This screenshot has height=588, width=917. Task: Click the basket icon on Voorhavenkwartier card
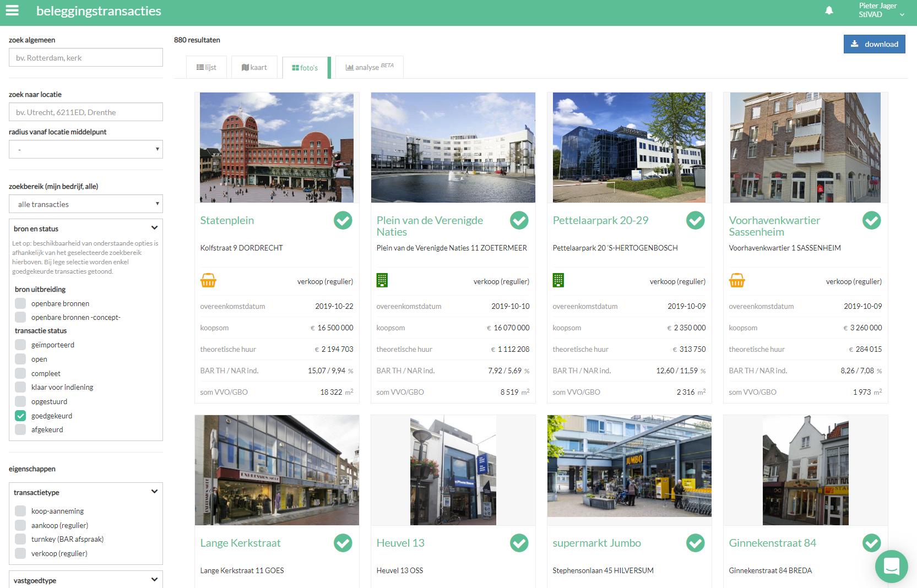(737, 281)
